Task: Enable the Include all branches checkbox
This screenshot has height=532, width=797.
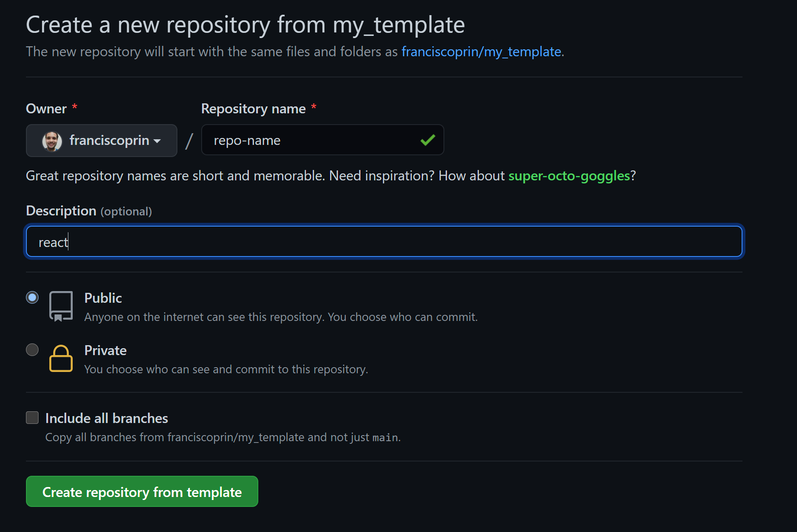Action: point(32,418)
